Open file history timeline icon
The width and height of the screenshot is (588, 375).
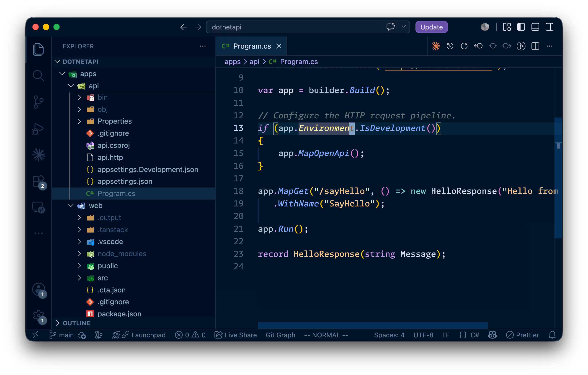(450, 46)
